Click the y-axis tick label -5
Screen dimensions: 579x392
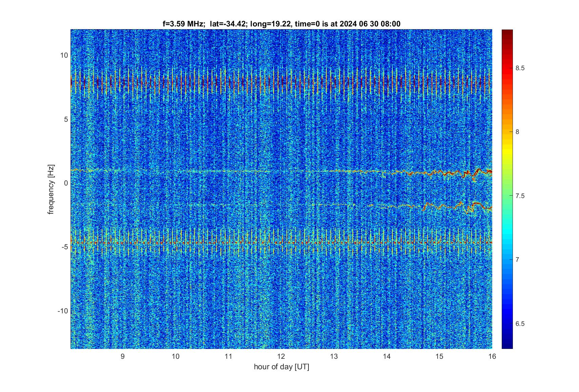click(64, 247)
